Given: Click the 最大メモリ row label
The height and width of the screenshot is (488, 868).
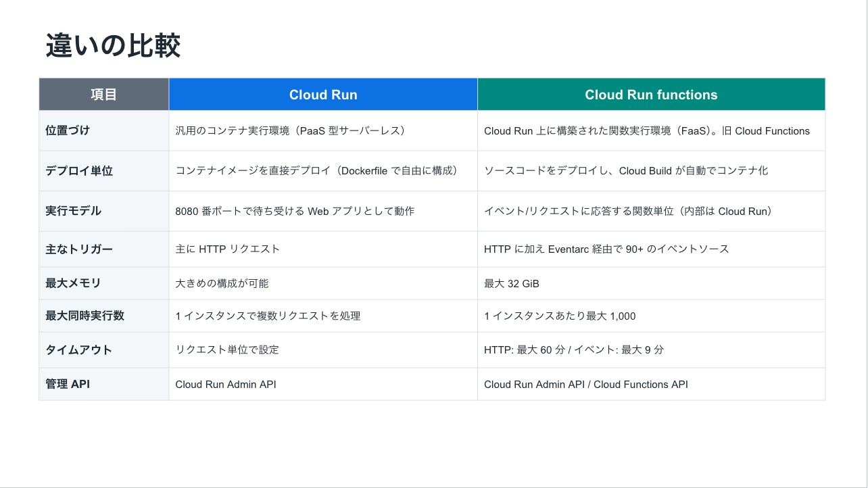Looking at the screenshot, I should point(104,283).
